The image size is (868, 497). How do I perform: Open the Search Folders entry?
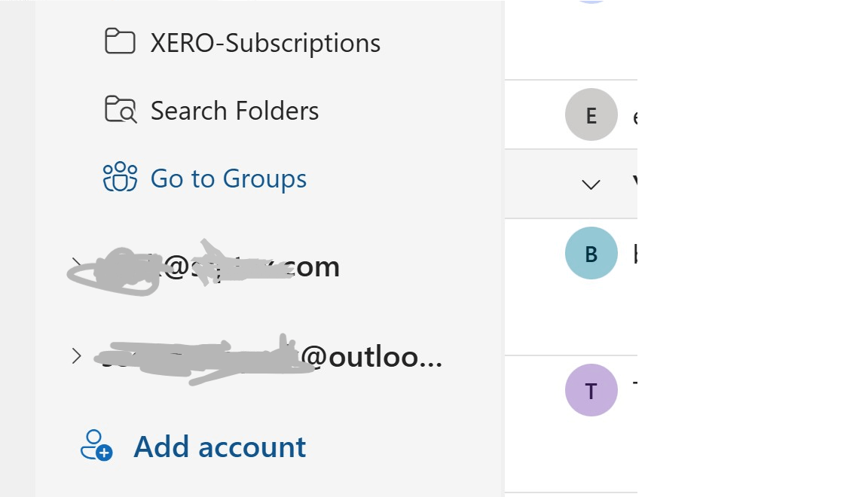[x=234, y=110]
